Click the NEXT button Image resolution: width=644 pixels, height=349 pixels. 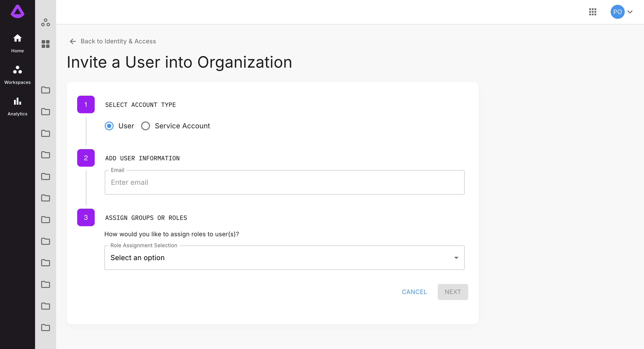pyautogui.click(x=453, y=292)
